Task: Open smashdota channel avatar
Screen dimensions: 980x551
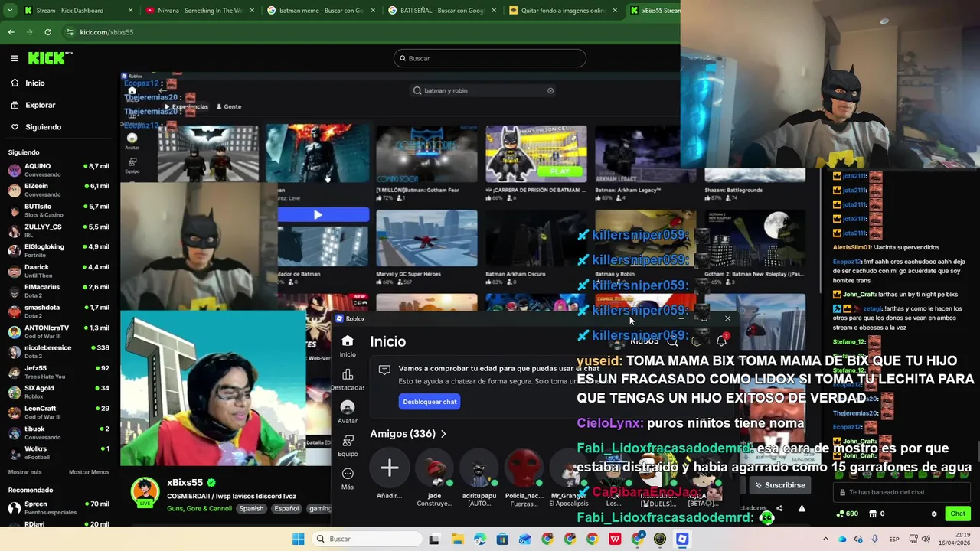Action: 15,311
